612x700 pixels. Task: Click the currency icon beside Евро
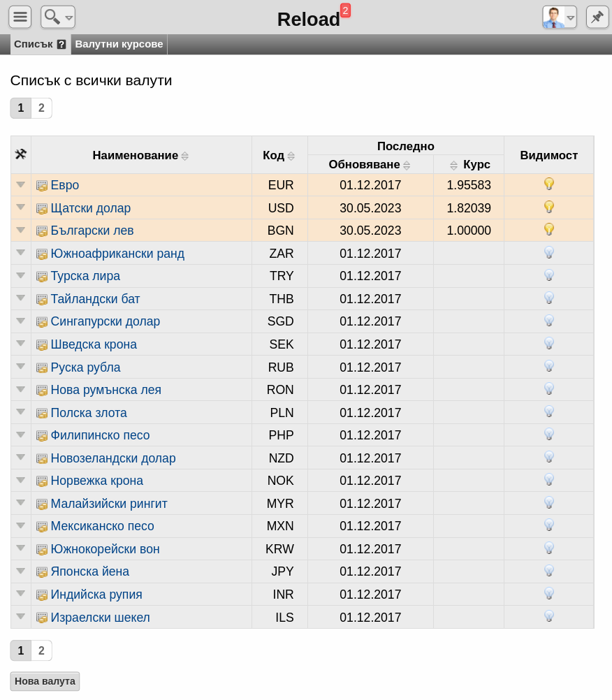click(42, 185)
